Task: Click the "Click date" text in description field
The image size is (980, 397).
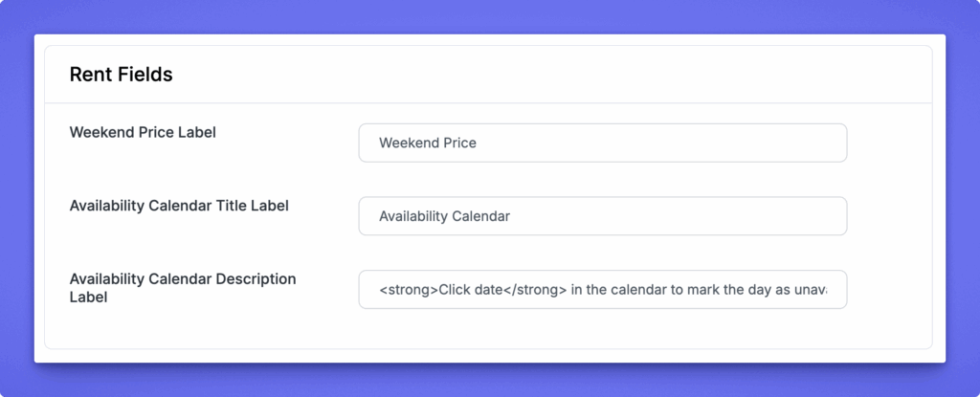Action: coord(471,289)
